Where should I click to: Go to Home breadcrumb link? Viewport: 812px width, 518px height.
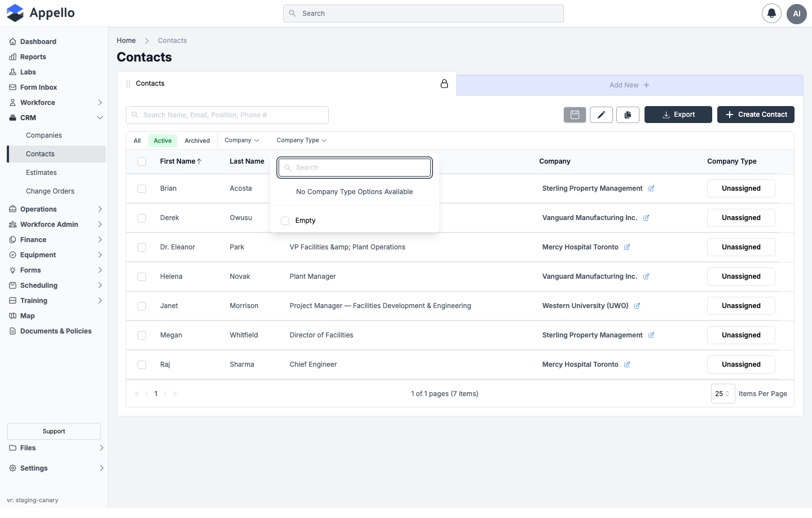click(x=126, y=41)
